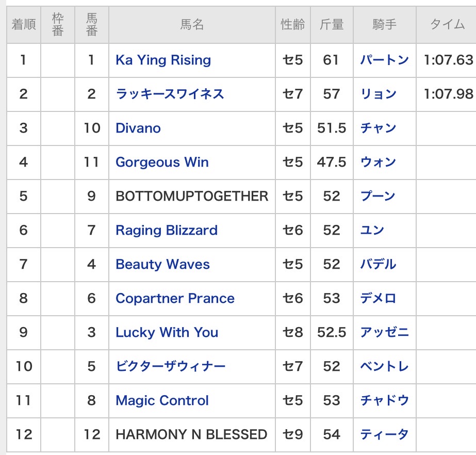
Task: Open the ビクターザウィナー horse page
Action: pos(170,366)
